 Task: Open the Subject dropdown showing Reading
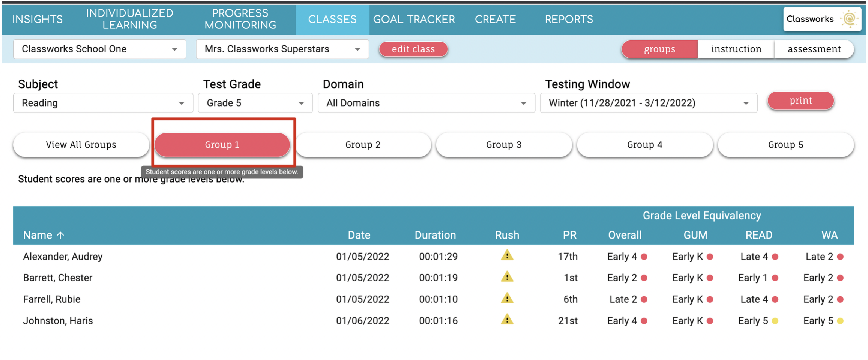(x=103, y=103)
